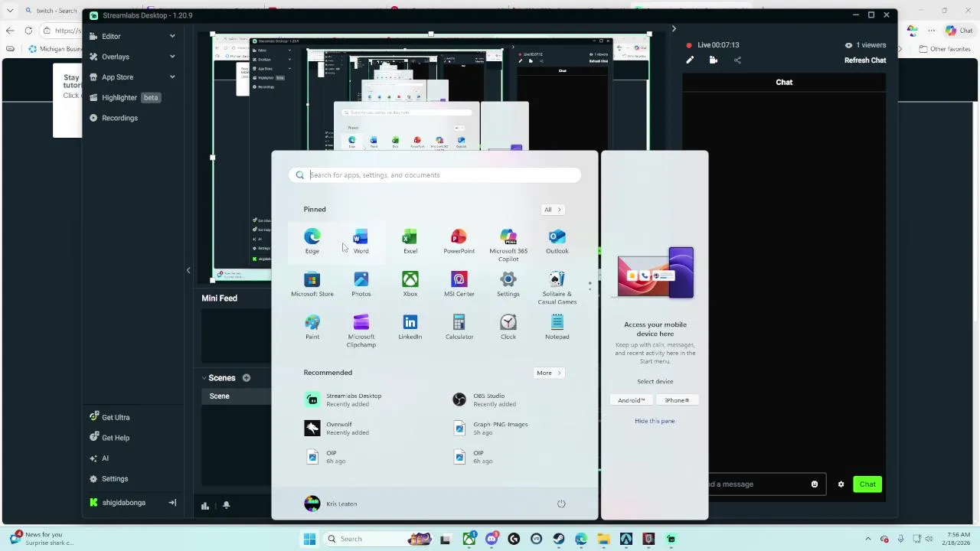Viewport: 980px width, 551px height.
Task: Open File Explorer from the taskbar
Action: (x=603, y=539)
